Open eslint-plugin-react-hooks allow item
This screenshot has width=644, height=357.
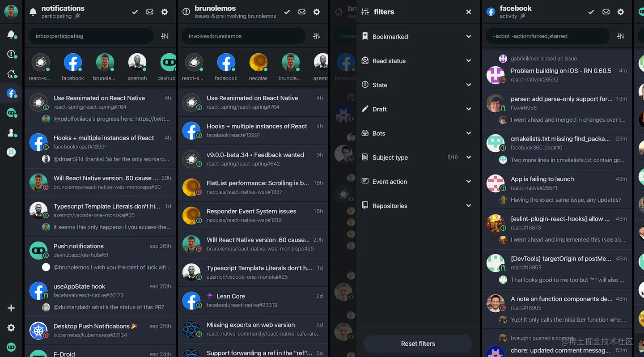click(x=557, y=229)
